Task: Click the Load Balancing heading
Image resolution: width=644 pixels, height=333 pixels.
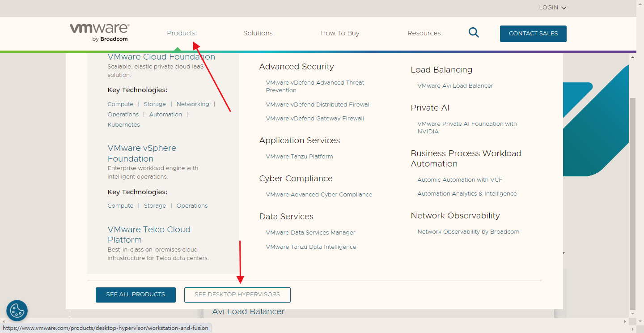Action: [441, 70]
